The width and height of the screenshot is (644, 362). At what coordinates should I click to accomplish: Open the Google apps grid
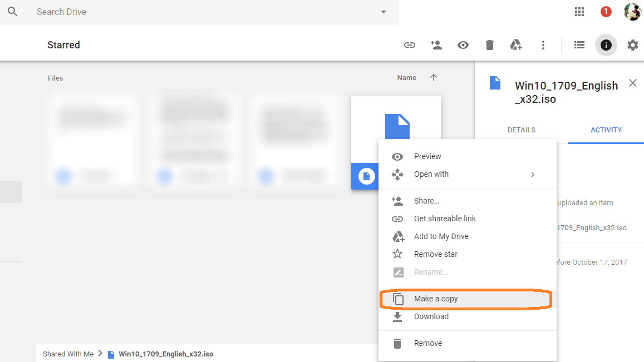pos(579,12)
